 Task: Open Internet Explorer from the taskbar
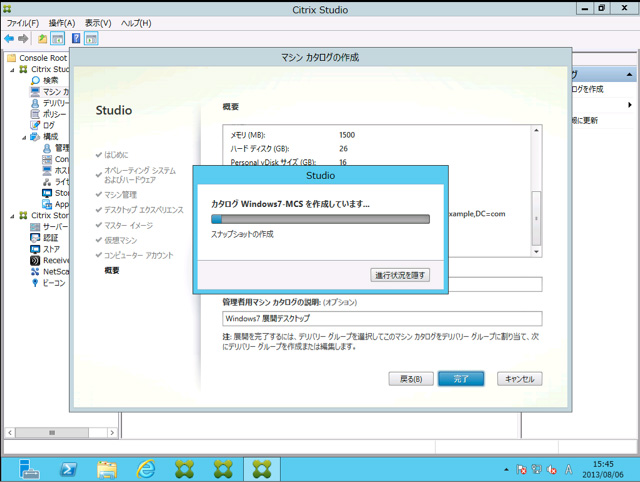coord(146,469)
